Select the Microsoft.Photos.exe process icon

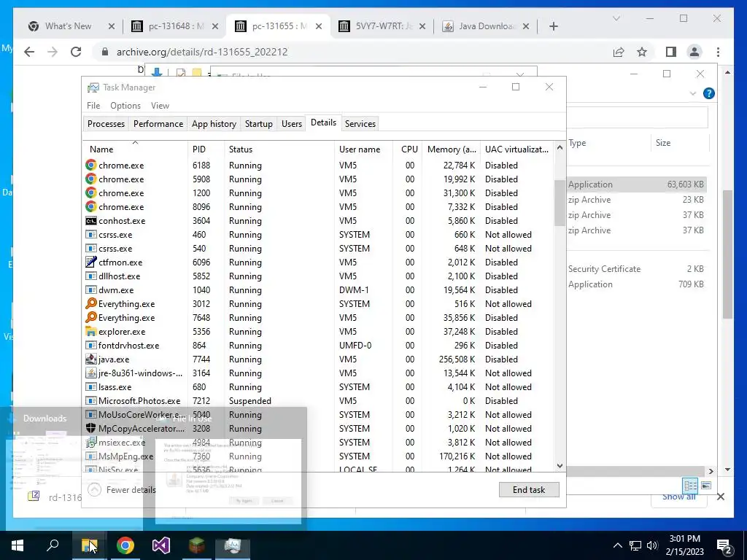click(x=91, y=401)
